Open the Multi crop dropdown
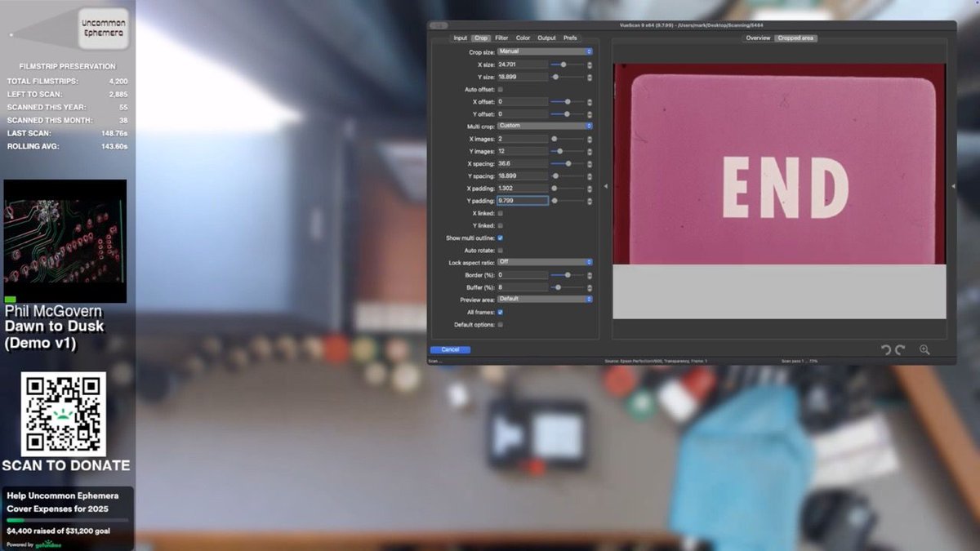 tap(545, 126)
